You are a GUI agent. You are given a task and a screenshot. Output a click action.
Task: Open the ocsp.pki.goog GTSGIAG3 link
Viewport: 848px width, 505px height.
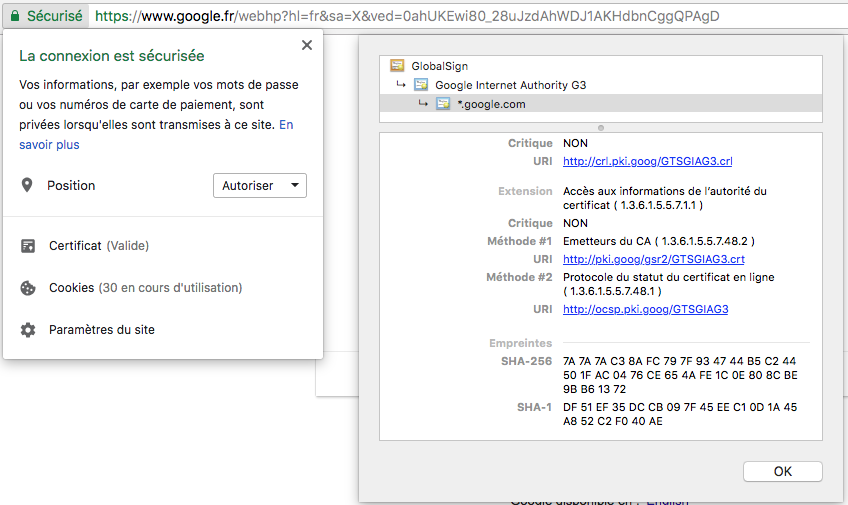tap(645, 309)
